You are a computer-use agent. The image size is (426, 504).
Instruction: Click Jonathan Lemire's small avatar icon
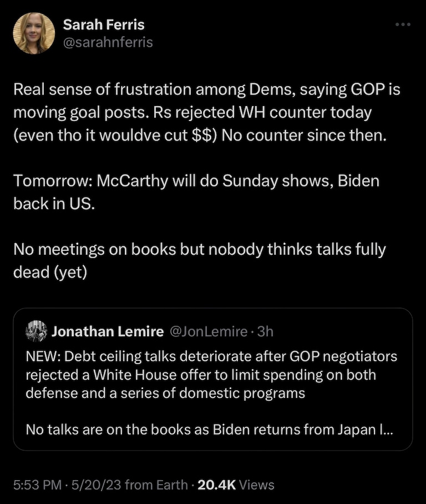[36, 331]
